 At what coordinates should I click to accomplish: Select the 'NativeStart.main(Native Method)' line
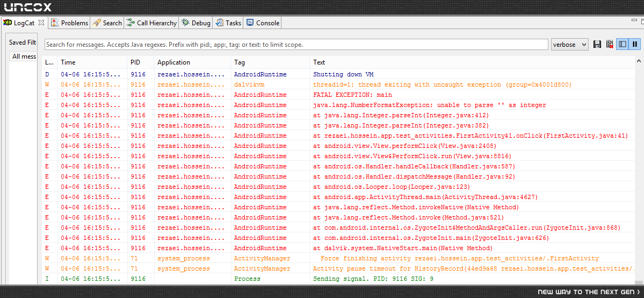coord(338,248)
